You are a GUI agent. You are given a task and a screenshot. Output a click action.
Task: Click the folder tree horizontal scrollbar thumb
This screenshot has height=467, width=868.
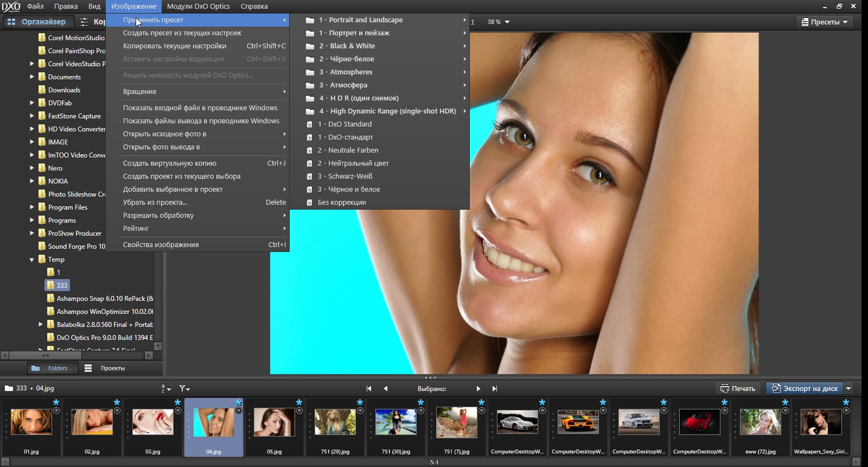tap(46, 355)
